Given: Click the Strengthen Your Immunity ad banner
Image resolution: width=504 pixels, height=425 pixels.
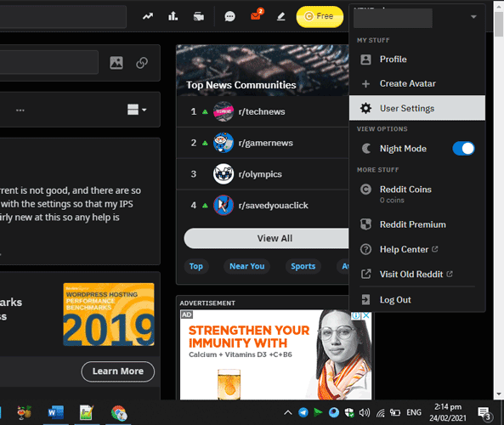Looking at the screenshot, I should pyautogui.click(x=275, y=354).
